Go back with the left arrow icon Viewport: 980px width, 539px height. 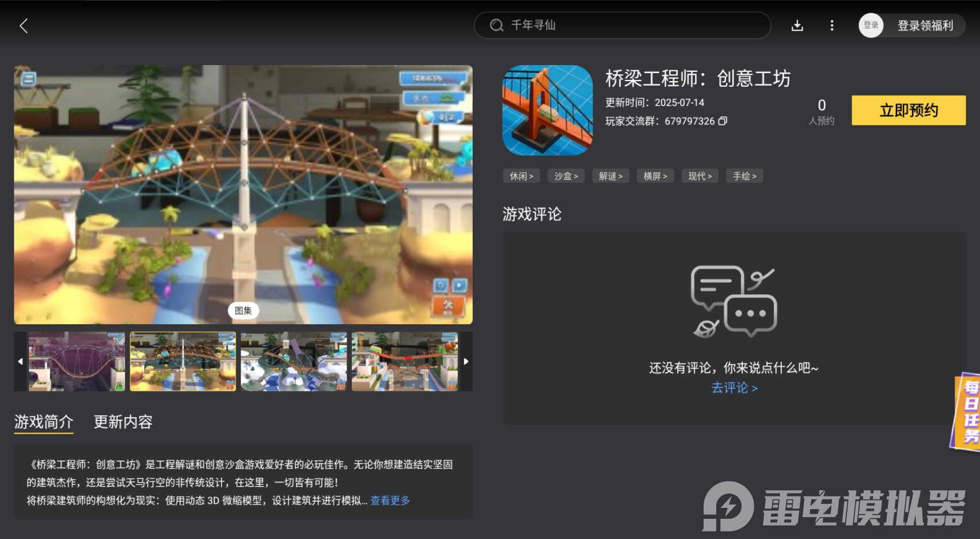(24, 26)
